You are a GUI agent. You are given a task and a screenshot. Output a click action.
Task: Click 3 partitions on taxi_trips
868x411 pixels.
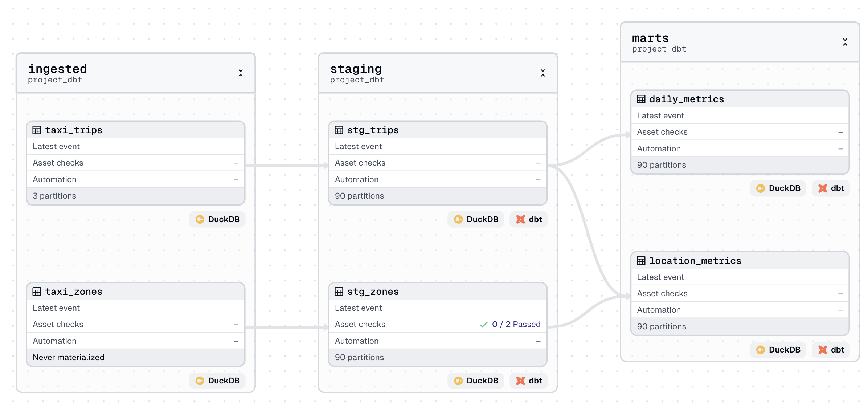coord(54,196)
